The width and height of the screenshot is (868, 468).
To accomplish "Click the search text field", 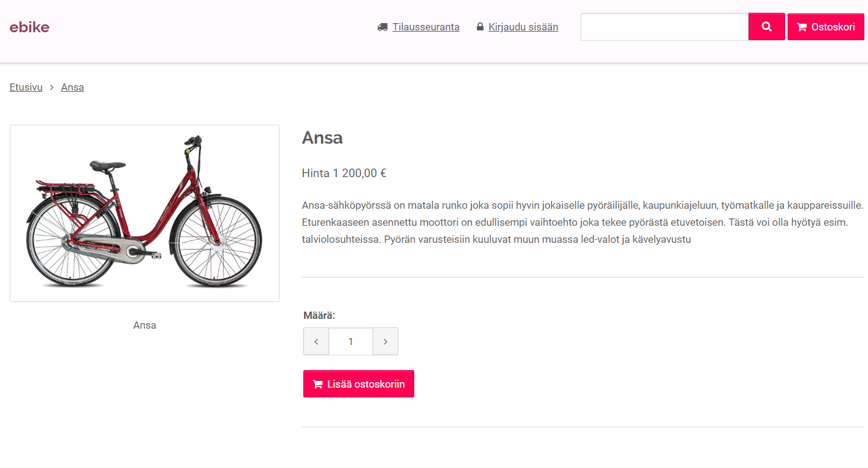I will coord(664,27).
